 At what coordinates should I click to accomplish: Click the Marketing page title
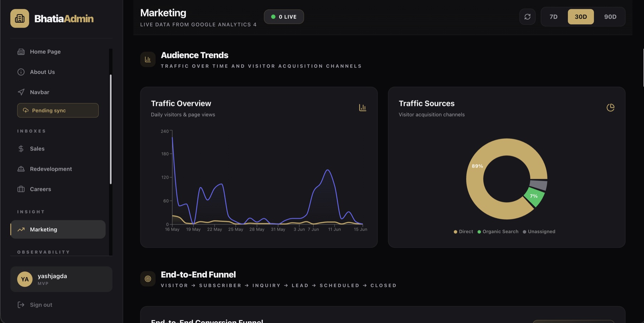pyautogui.click(x=163, y=13)
